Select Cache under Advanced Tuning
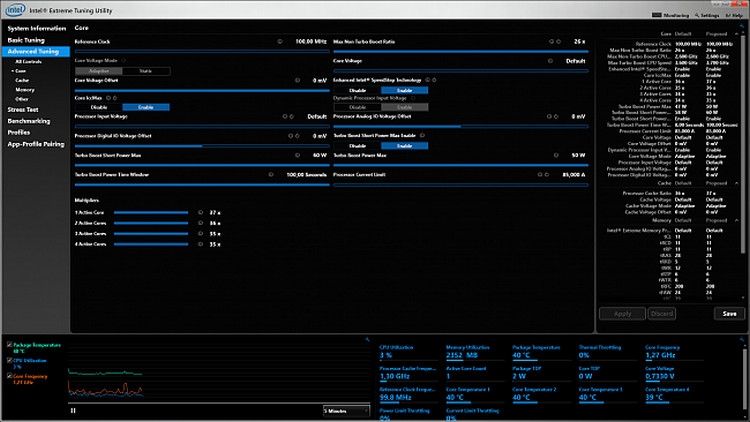Viewport: 750px width, 422px height. click(x=22, y=80)
